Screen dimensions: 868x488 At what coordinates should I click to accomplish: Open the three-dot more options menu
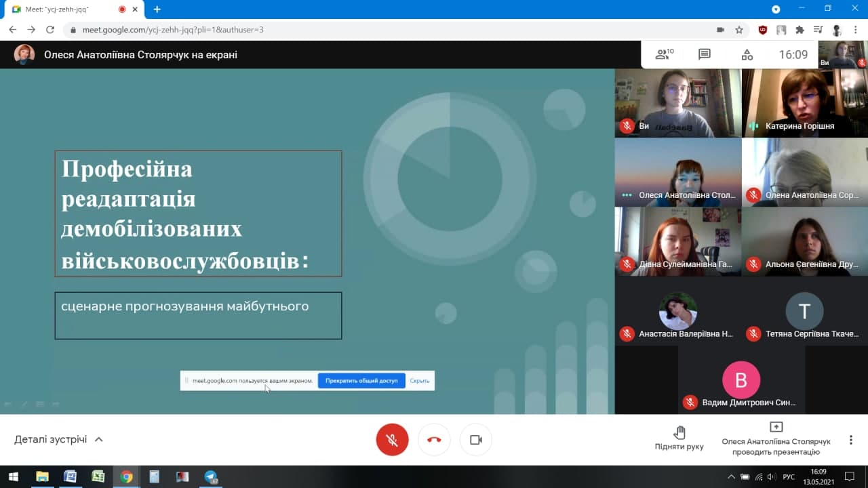[x=850, y=440]
